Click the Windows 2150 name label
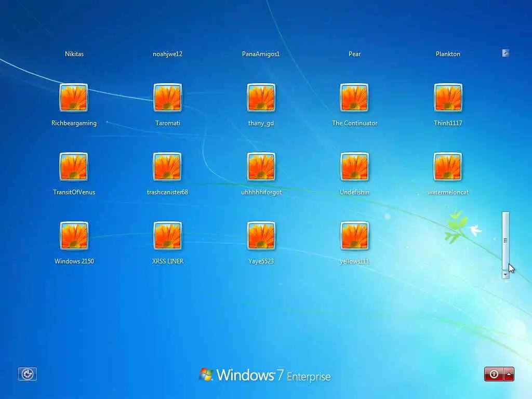532x399 pixels. click(x=74, y=261)
